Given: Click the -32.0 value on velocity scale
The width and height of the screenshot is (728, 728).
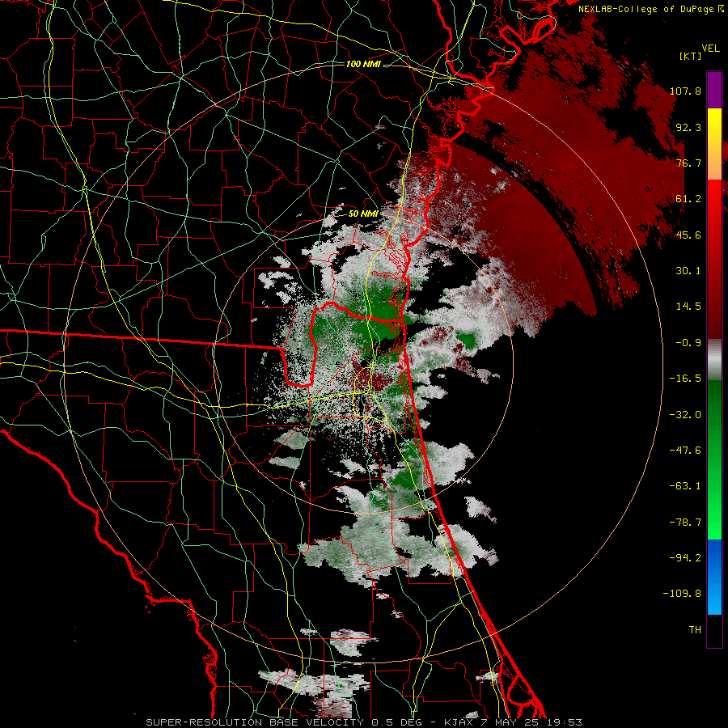Looking at the screenshot, I should [x=685, y=415].
